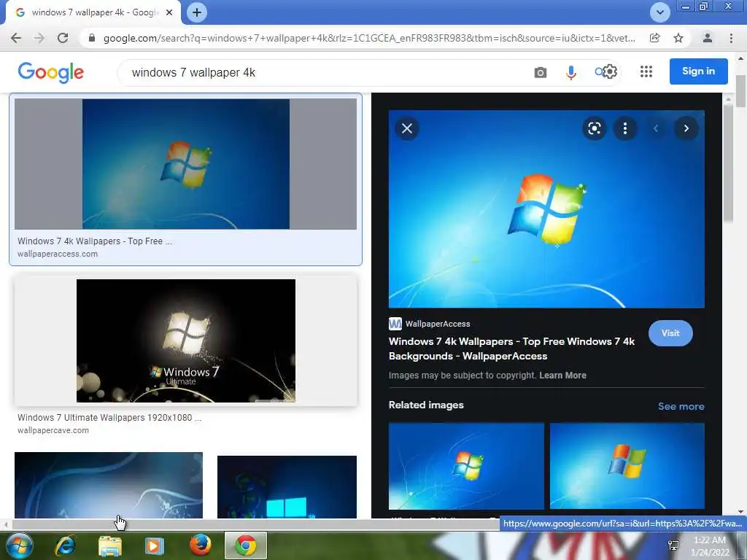Share this page icon in address bar
The image size is (747, 560).
click(655, 38)
